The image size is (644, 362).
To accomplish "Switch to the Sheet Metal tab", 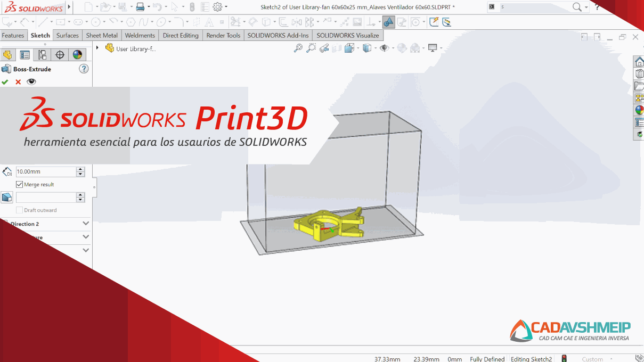I will point(102,36).
